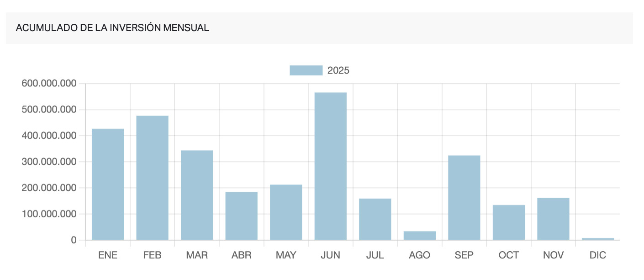Click the 600.000.000 y-axis label

tap(49, 84)
